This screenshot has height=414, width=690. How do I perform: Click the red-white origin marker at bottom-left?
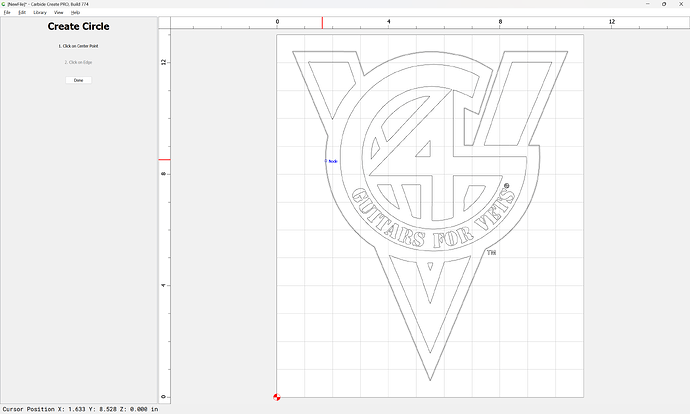[277, 397]
